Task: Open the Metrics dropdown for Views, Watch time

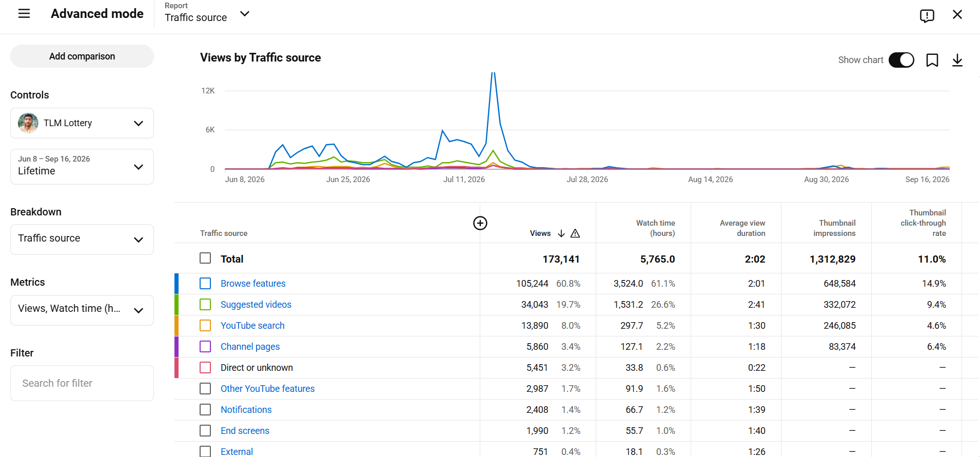Action: click(x=82, y=310)
